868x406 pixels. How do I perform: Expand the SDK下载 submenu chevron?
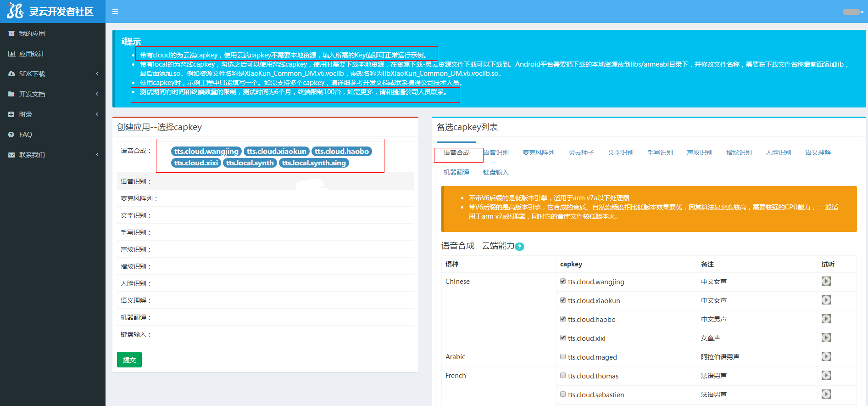pos(97,74)
